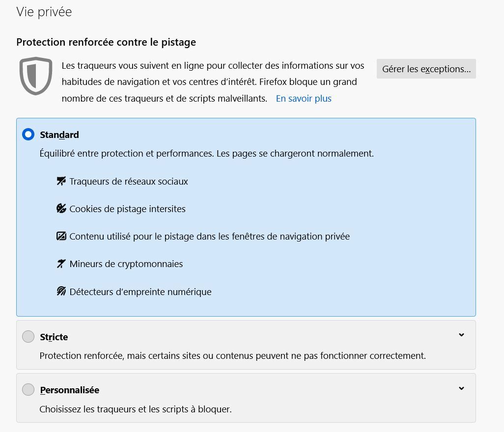The width and height of the screenshot is (504, 432).
Task: Open Gérer les exceptions dialog
Action: click(426, 69)
